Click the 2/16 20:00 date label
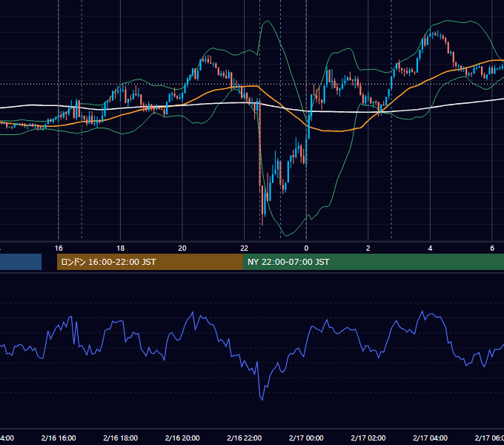Image resolution: width=504 pixels, height=445 pixels. (182, 438)
